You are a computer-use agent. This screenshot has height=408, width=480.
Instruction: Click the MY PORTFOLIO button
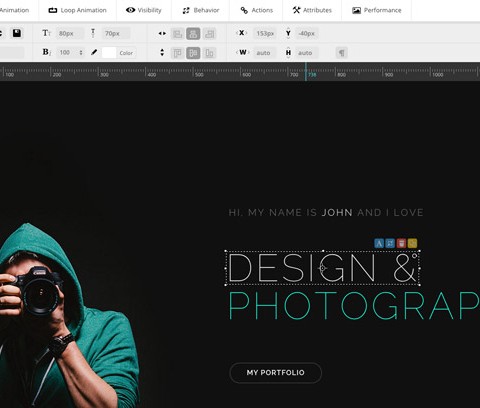pos(276,373)
